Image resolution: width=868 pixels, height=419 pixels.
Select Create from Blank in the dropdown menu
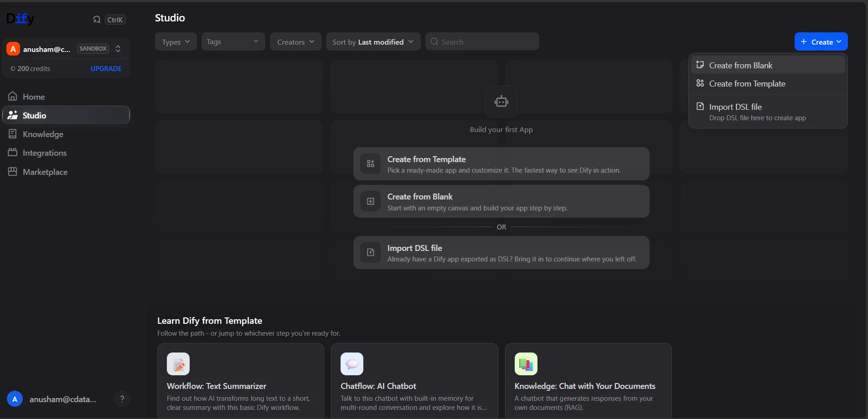(x=768, y=65)
